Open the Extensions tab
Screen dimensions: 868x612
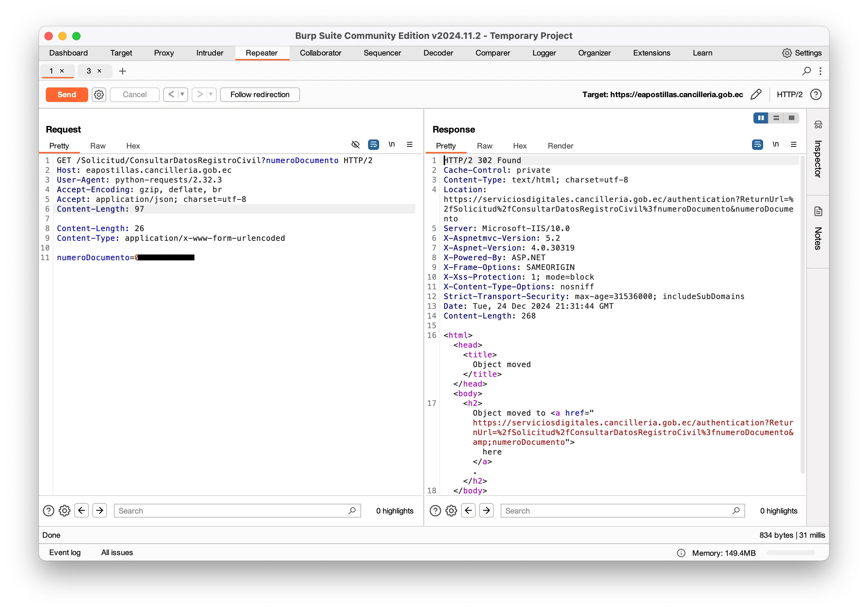click(x=651, y=53)
